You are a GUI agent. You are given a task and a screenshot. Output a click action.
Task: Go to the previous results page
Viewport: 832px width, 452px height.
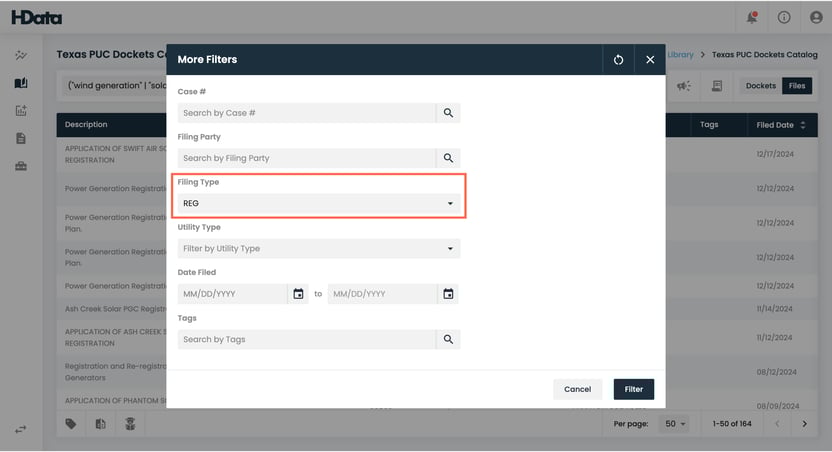pyautogui.click(x=777, y=424)
